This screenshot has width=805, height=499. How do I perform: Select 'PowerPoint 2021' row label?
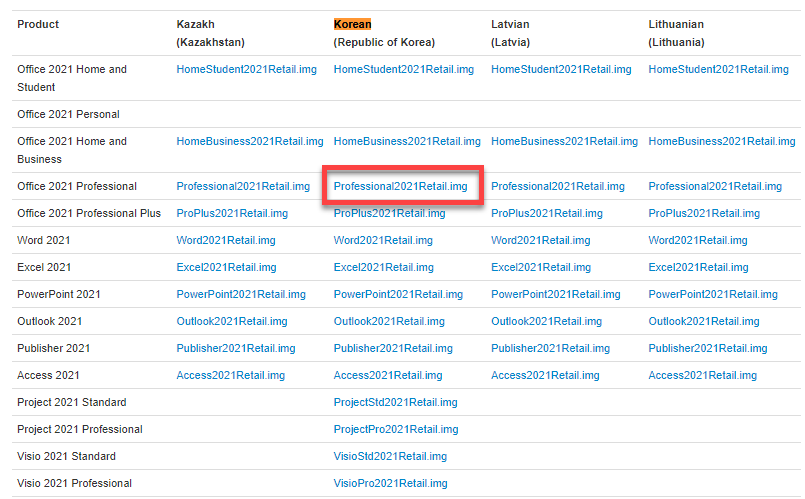pyautogui.click(x=59, y=294)
